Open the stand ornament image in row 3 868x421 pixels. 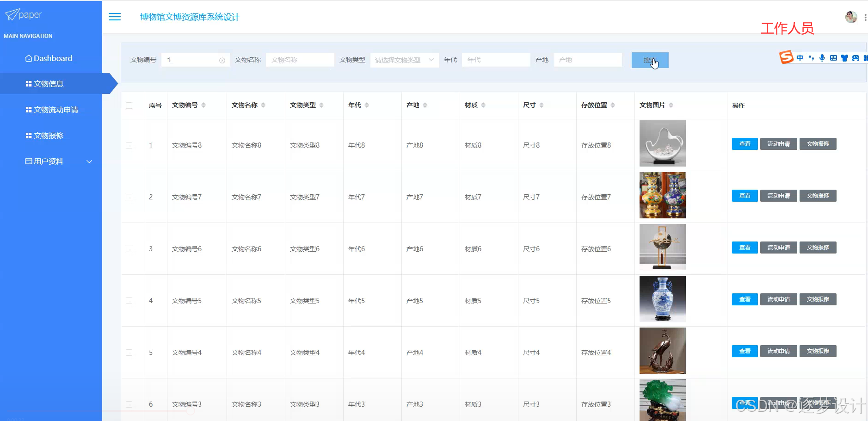(x=662, y=247)
